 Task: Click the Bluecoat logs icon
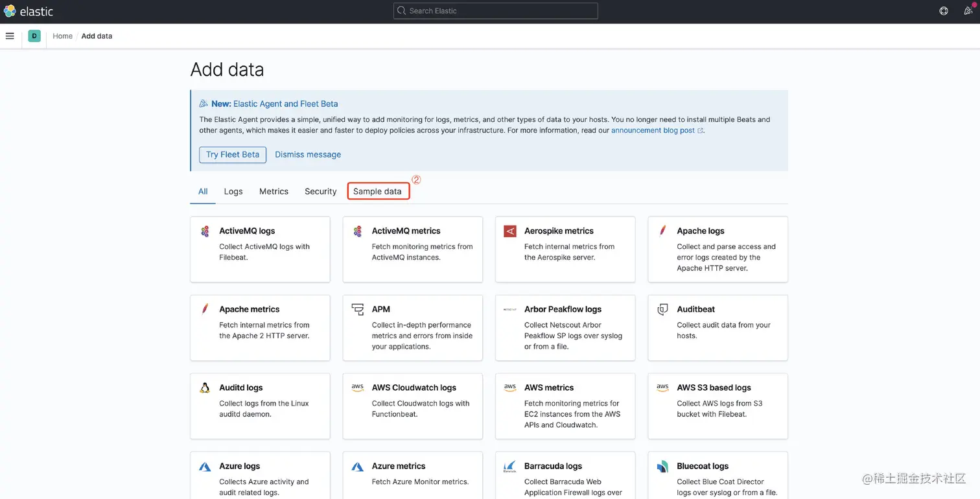click(662, 467)
